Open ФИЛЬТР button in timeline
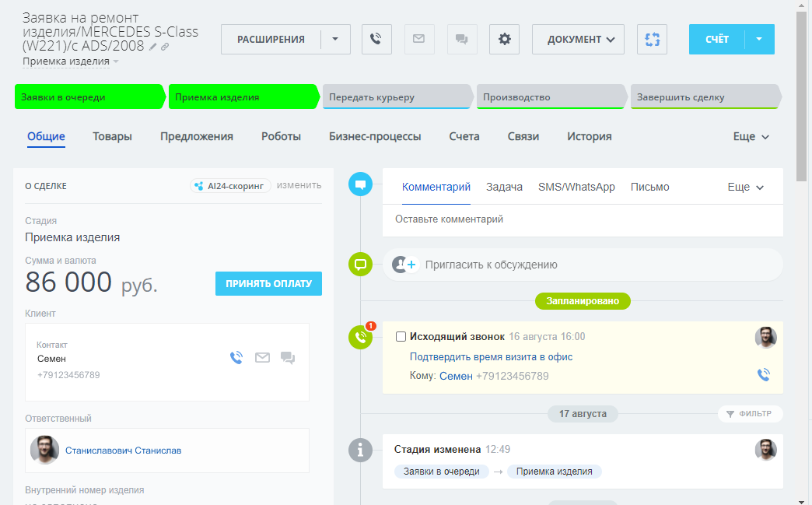The height and width of the screenshot is (505, 812). pos(750,414)
